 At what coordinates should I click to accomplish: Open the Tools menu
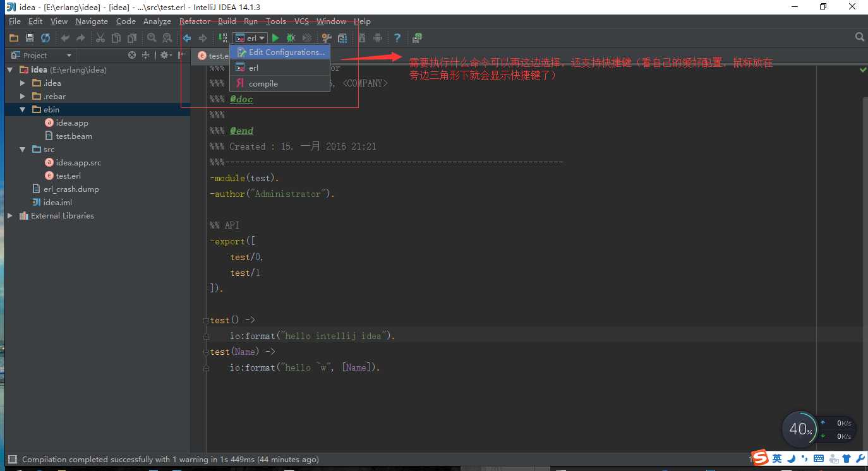pos(276,21)
